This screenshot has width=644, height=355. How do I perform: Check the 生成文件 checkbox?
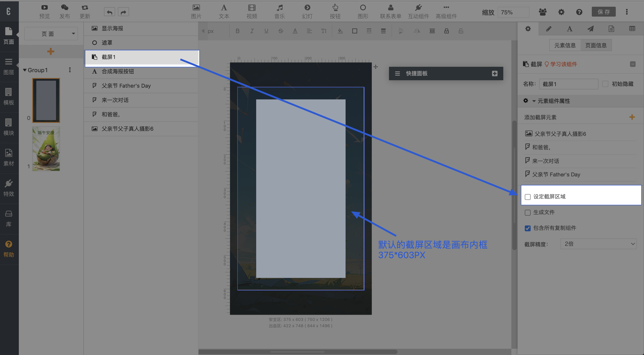click(x=527, y=212)
